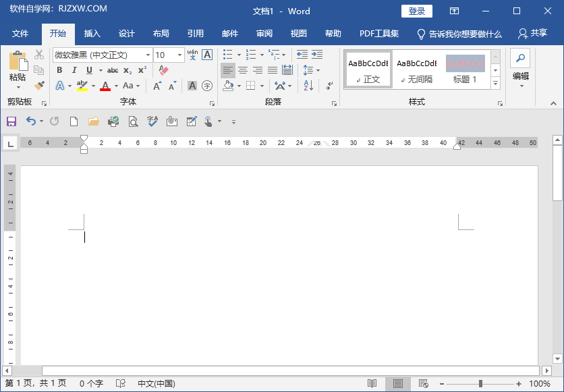Click the touch/mouse mode hand icon

[208, 121]
